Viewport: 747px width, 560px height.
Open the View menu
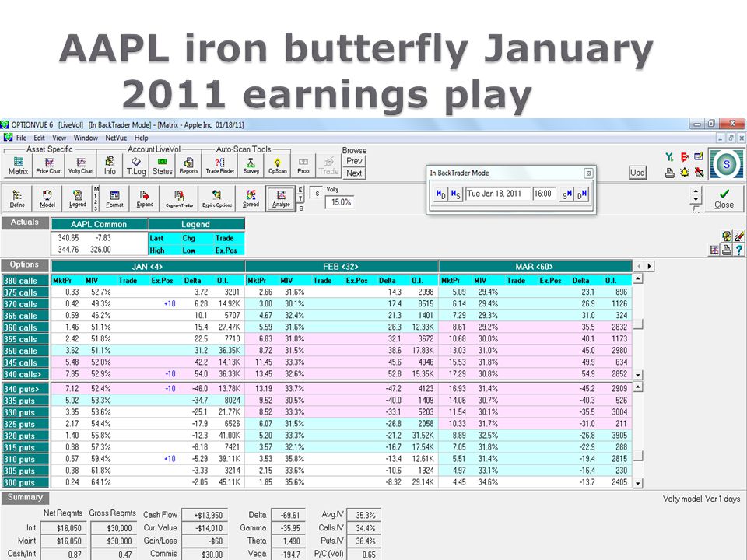coord(59,138)
